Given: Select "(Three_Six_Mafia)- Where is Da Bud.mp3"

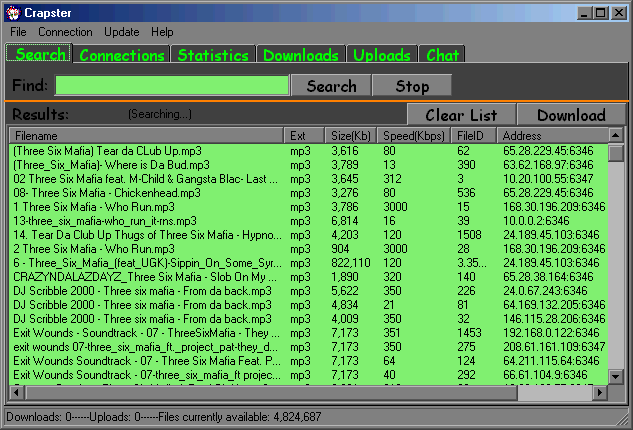Looking at the screenshot, I should [x=308, y=165].
